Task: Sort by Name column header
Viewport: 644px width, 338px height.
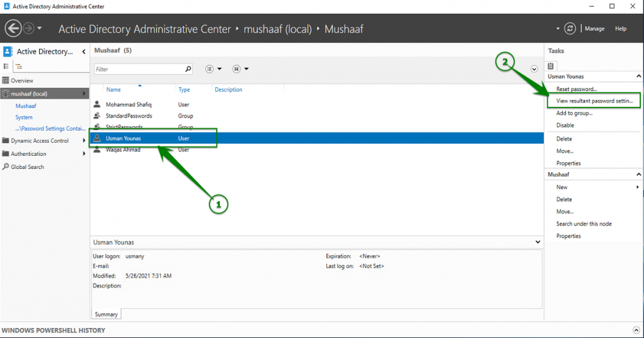Action: pyautogui.click(x=113, y=90)
